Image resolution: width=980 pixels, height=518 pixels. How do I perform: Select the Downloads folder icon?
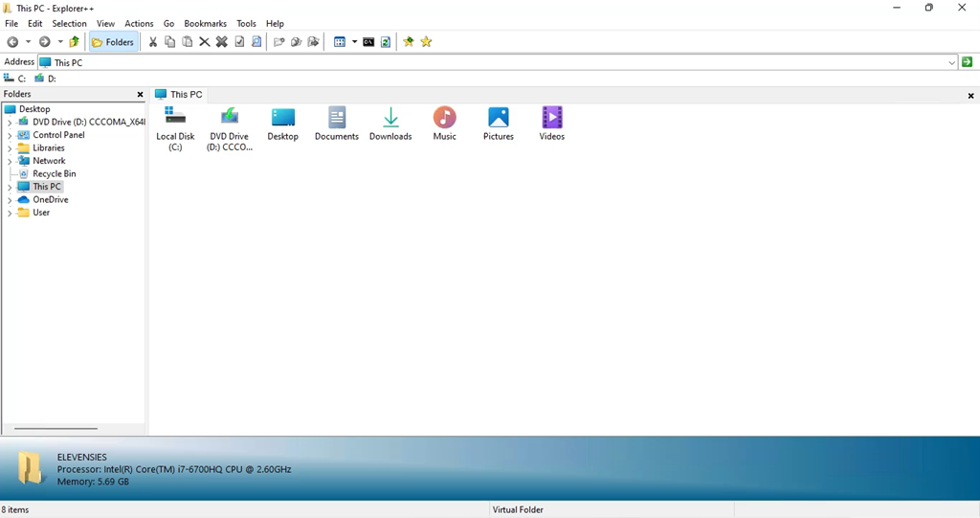pos(390,124)
